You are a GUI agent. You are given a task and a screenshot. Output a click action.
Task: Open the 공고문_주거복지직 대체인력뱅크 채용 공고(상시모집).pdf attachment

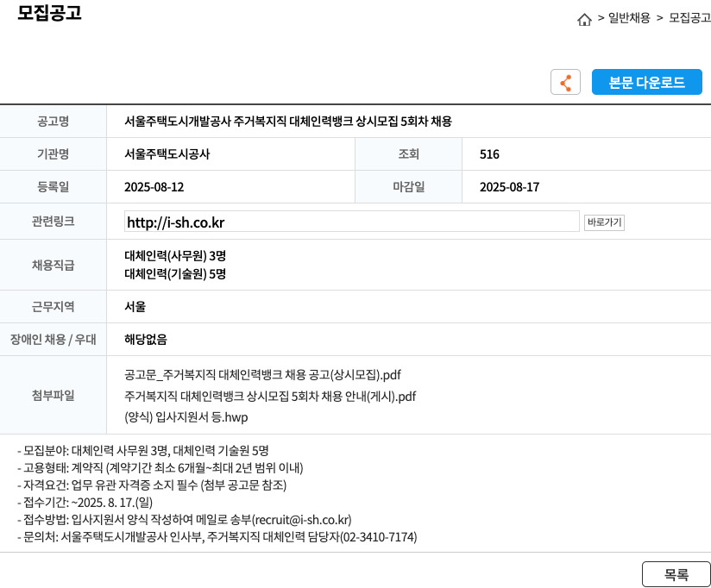click(x=262, y=375)
